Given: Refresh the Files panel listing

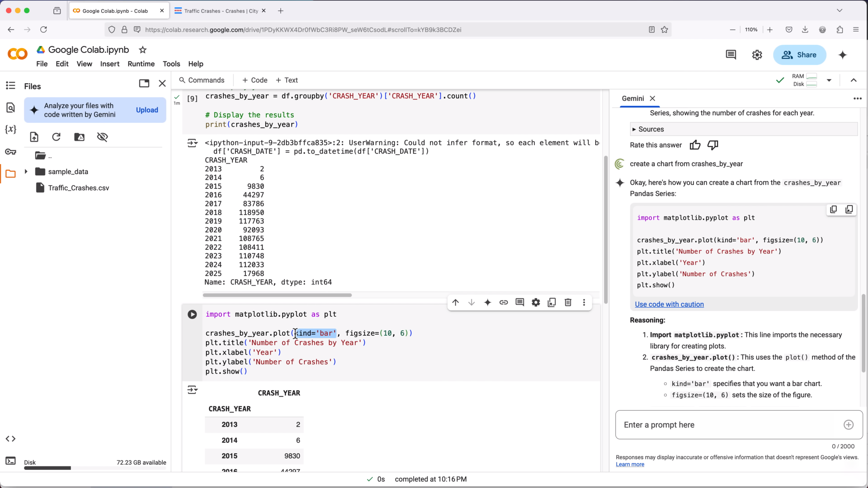Looking at the screenshot, I should coord(57,137).
